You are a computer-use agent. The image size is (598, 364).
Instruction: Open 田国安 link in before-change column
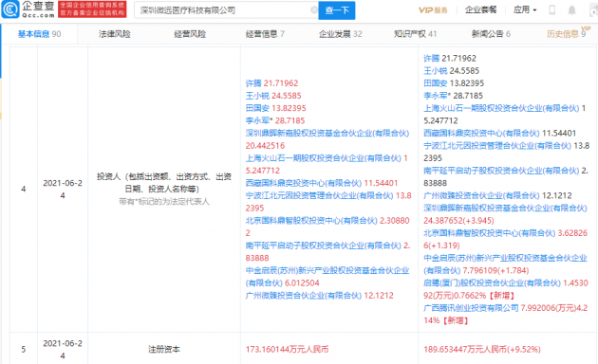257,108
